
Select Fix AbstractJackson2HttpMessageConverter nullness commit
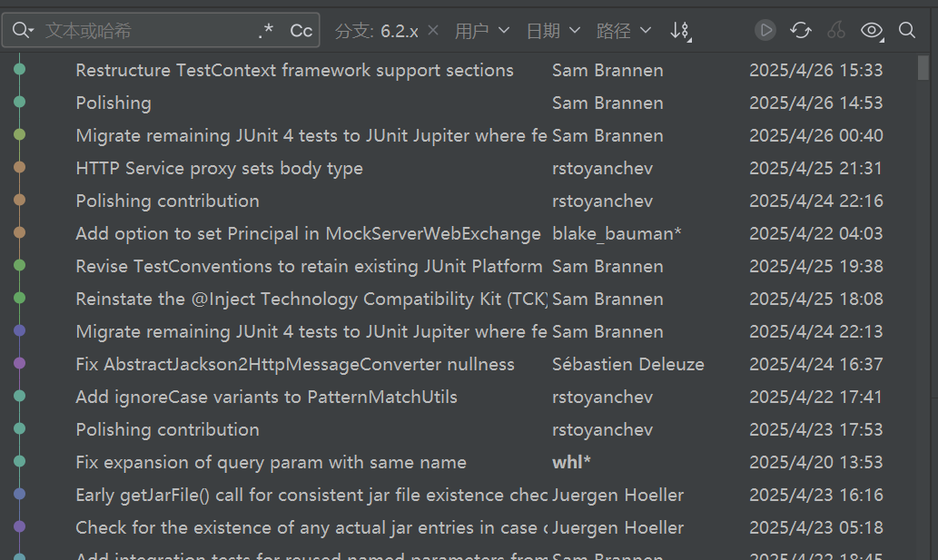(x=295, y=364)
